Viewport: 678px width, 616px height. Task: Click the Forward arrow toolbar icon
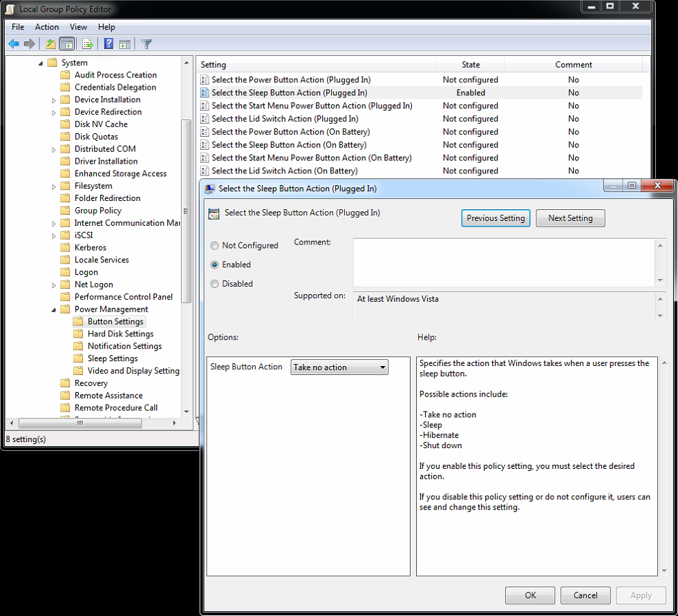[x=30, y=44]
